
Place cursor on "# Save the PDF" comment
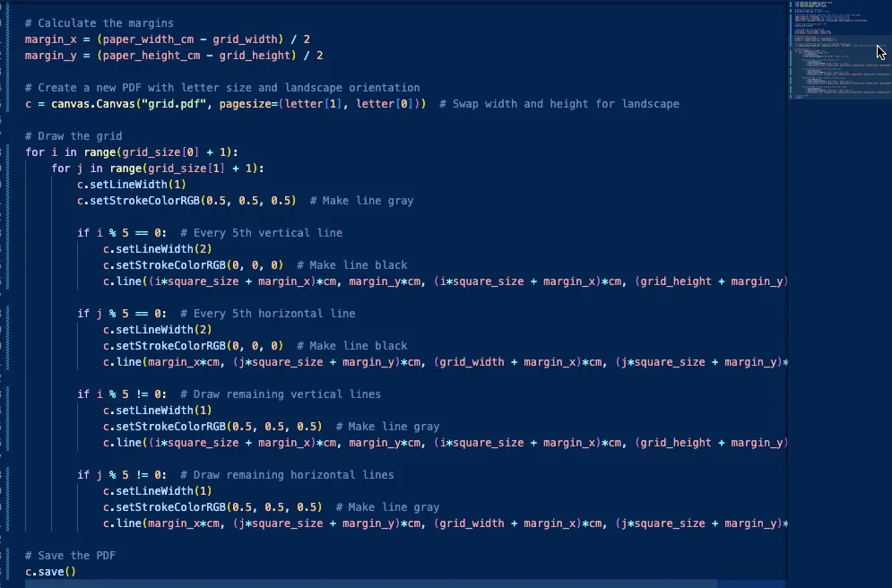tap(70, 555)
